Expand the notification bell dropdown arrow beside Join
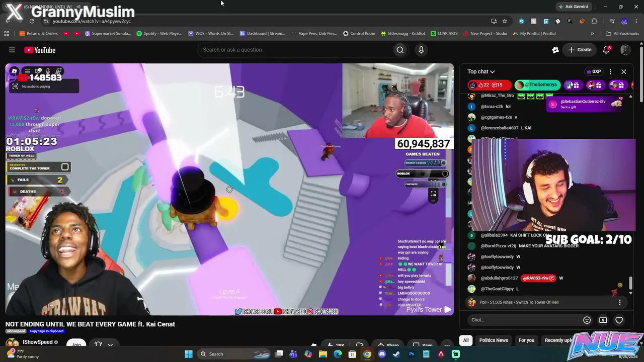 110,345
